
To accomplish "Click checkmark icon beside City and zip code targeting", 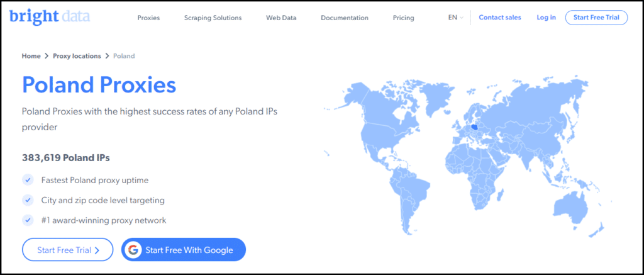I will point(28,200).
